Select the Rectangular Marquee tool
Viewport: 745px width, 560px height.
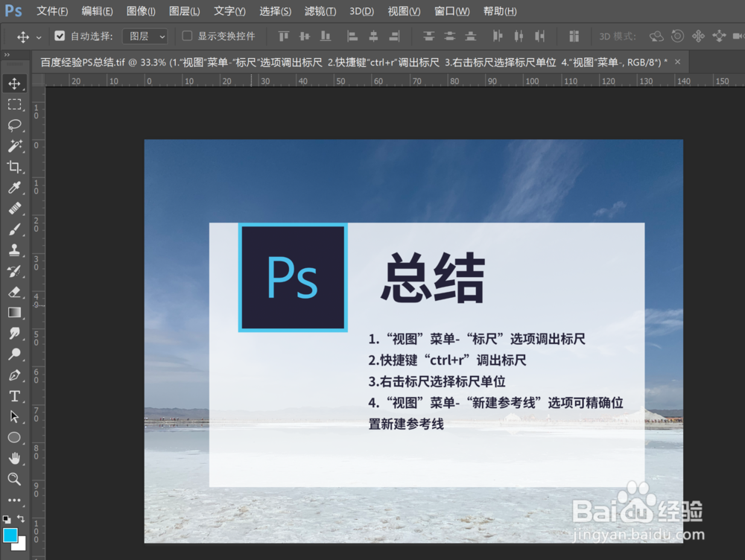[x=16, y=104]
